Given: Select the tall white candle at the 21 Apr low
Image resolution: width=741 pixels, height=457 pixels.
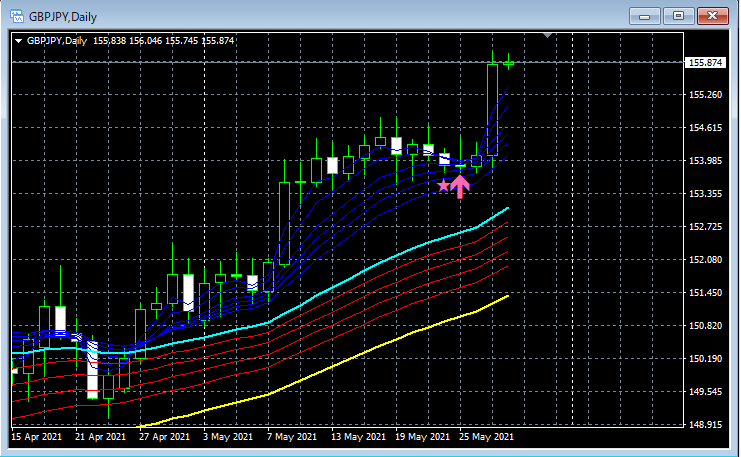Looking at the screenshot, I should click(92, 371).
